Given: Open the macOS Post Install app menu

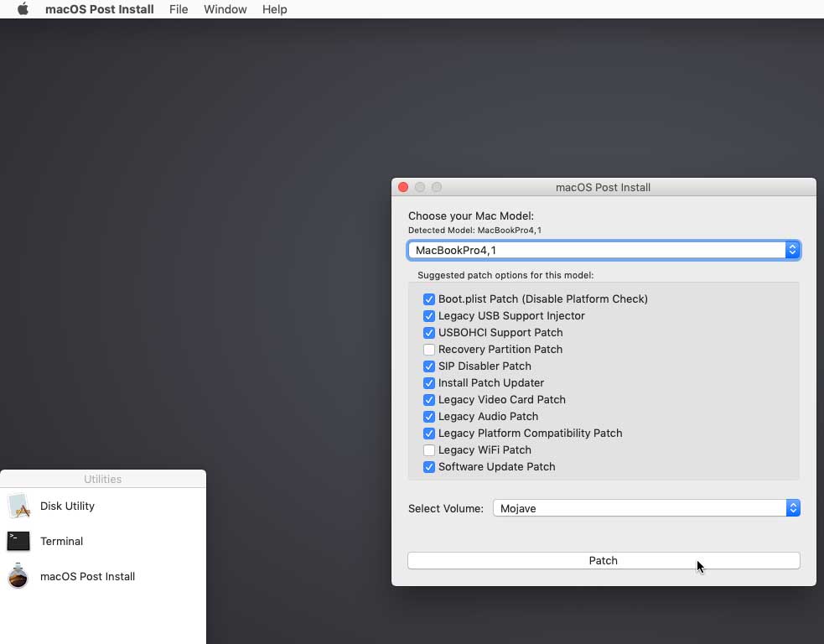Looking at the screenshot, I should [99, 9].
